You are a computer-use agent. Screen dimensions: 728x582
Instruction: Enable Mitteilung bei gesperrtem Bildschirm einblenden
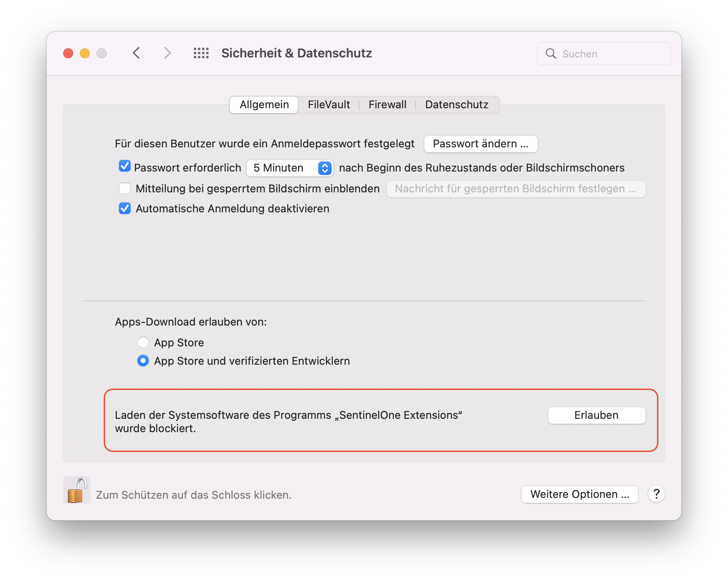click(x=125, y=189)
